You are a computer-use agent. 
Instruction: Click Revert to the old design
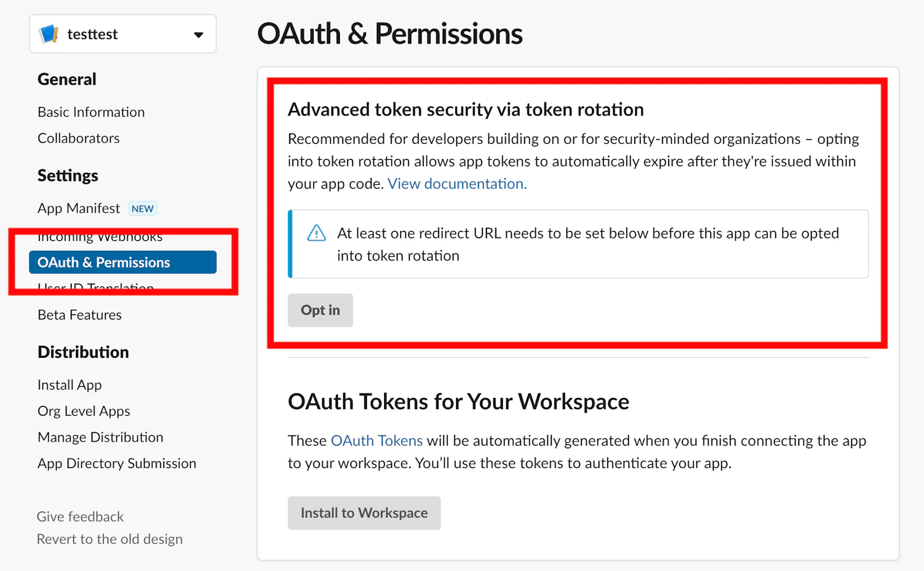(110, 539)
